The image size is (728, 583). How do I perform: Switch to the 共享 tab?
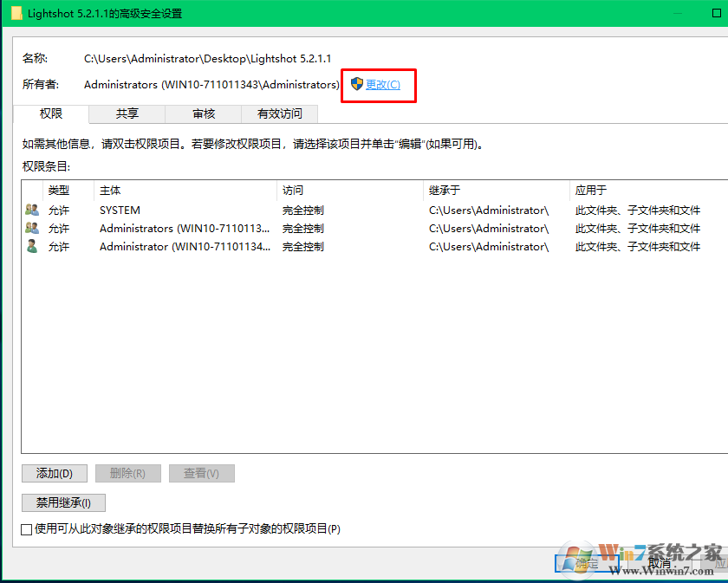tap(127, 113)
